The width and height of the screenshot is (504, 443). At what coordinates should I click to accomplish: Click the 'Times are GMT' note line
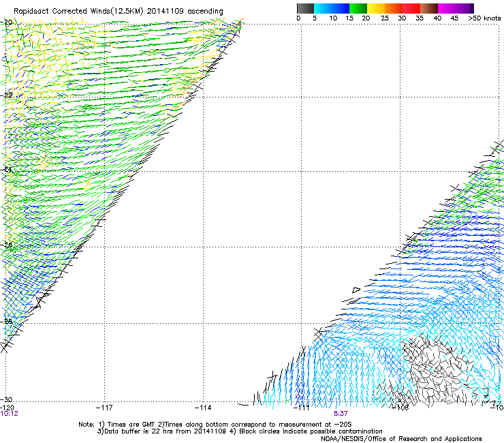coord(215,425)
